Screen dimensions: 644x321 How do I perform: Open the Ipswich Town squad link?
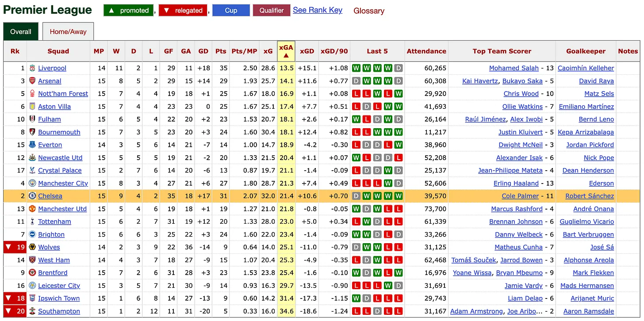click(x=59, y=298)
